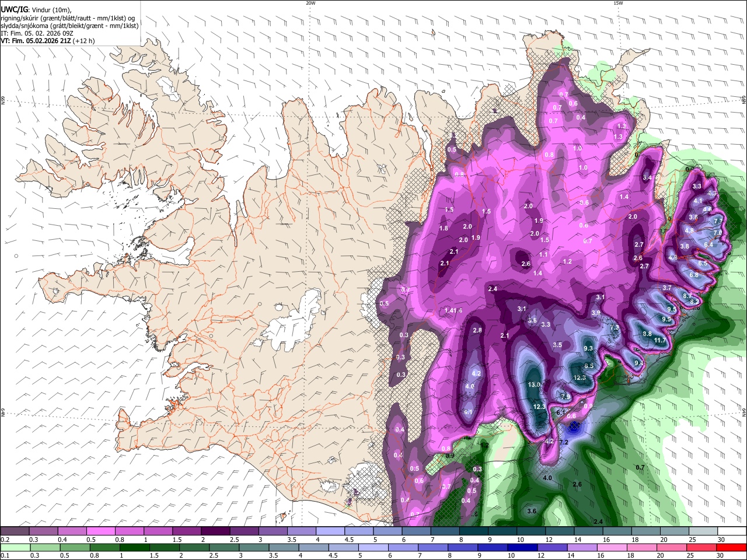Click the 6.4 value on the east coast

coord(708,245)
